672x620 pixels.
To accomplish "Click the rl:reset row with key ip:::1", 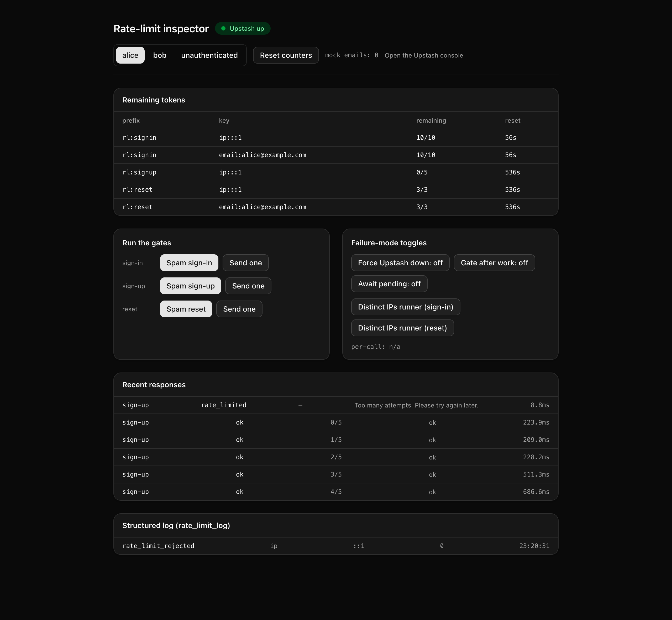I will pyautogui.click(x=336, y=190).
